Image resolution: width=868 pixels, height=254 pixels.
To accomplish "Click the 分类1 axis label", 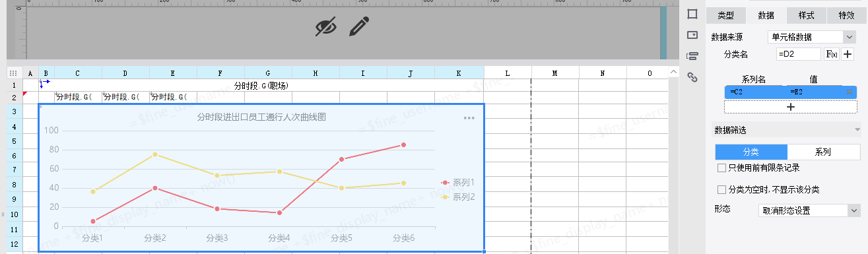I will (92, 238).
